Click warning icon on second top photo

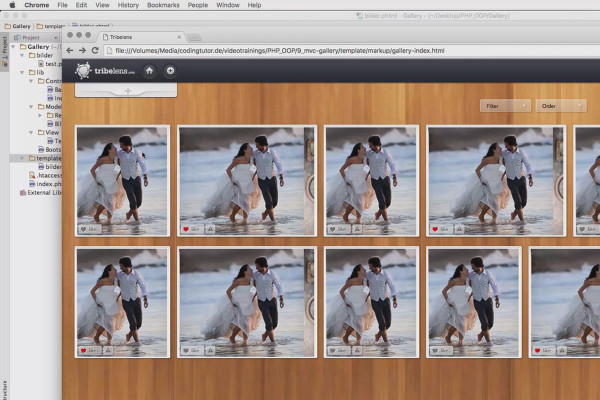210,229
